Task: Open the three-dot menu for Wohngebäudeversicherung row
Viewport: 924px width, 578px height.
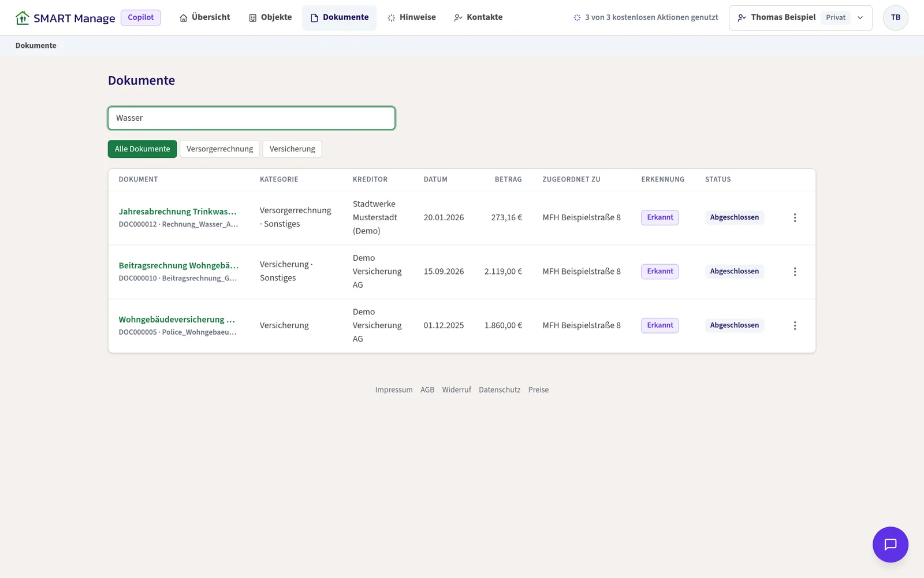Action: pos(795,325)
